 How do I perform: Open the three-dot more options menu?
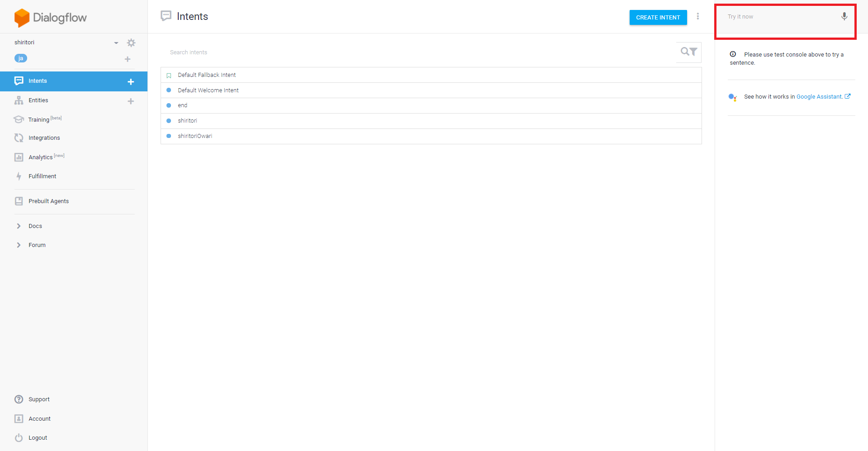(x=698, y=17)
